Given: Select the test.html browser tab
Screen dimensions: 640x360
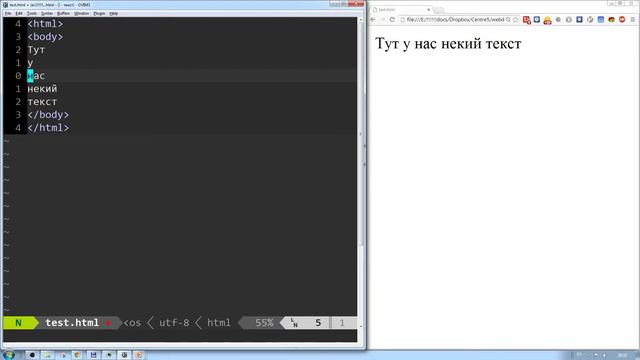Looking at the screenshot, I should pos(400,9).
